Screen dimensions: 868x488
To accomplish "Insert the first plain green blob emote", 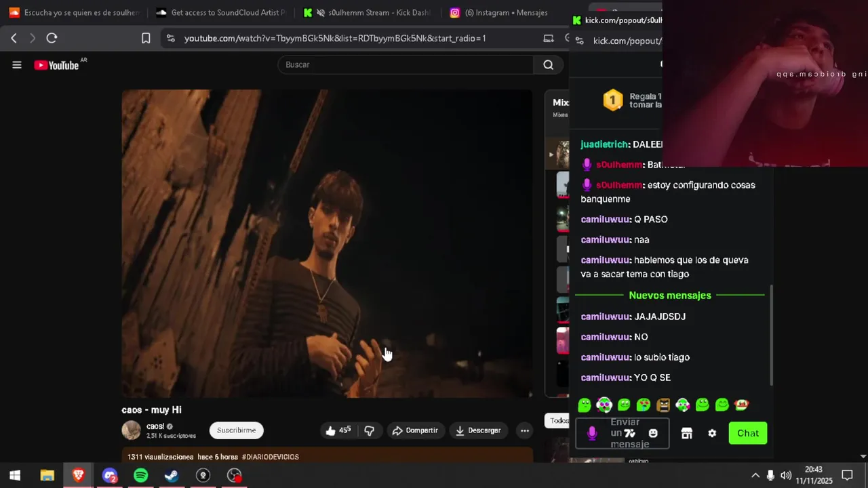I will coord(585,405).
